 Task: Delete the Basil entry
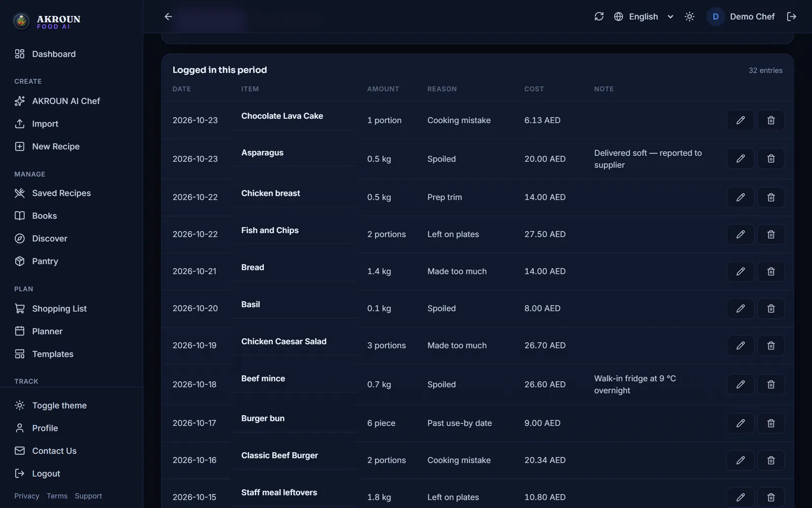[x=771, y=308]
